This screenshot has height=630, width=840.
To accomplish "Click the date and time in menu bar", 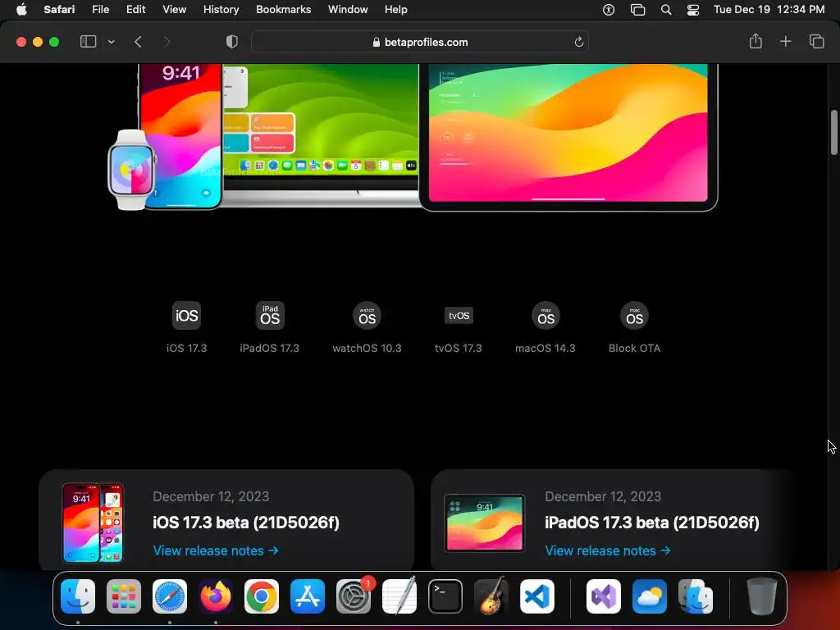I will pyautogui.click(x=769, y=10).
